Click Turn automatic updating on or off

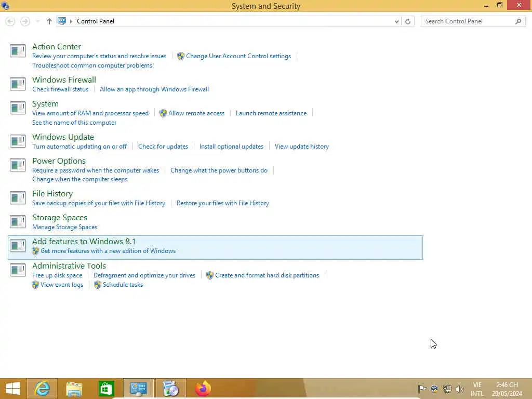click(x=79, y=147)
